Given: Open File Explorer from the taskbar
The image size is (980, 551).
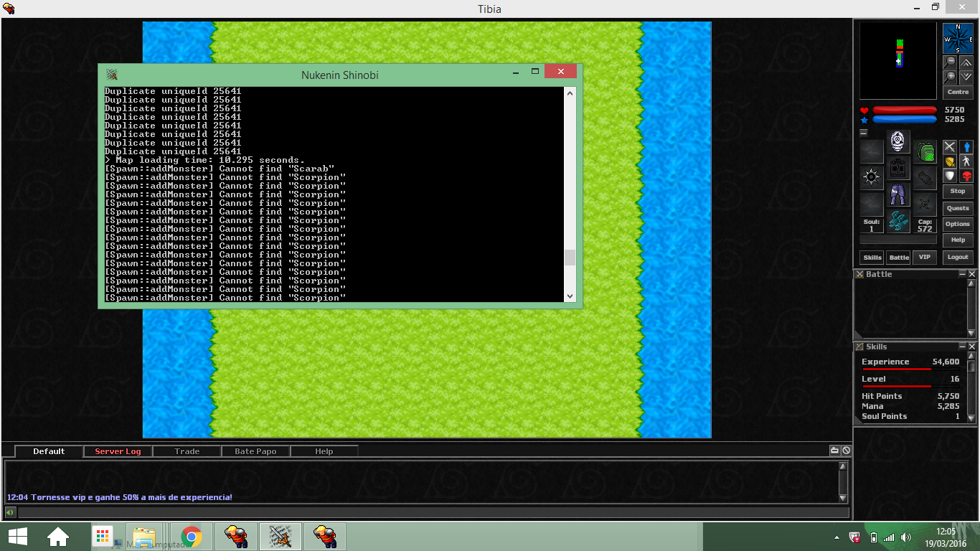Looking at the screenshot, I should [145, 537].
